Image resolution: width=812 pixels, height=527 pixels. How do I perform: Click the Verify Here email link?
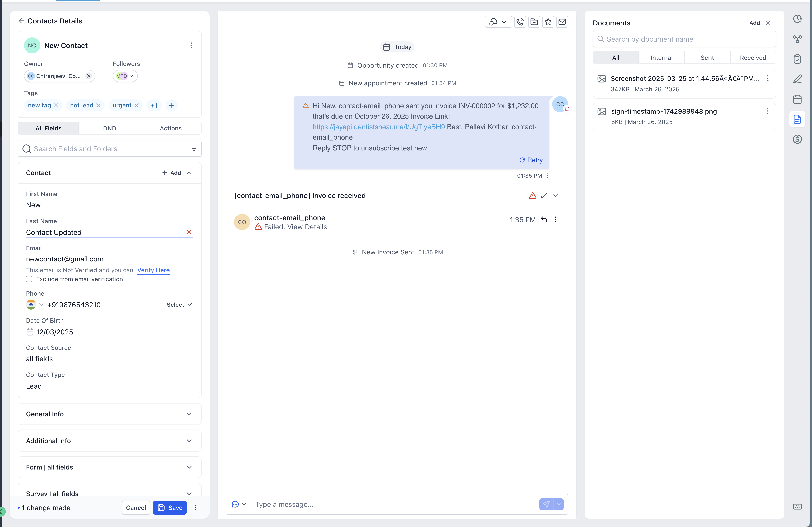[x=153, y=270]
